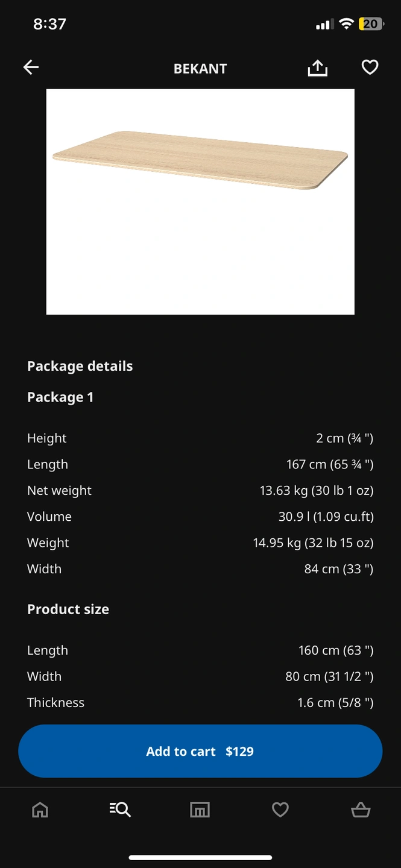
Task: Open the store tab icon
Action: click(200, 810)
